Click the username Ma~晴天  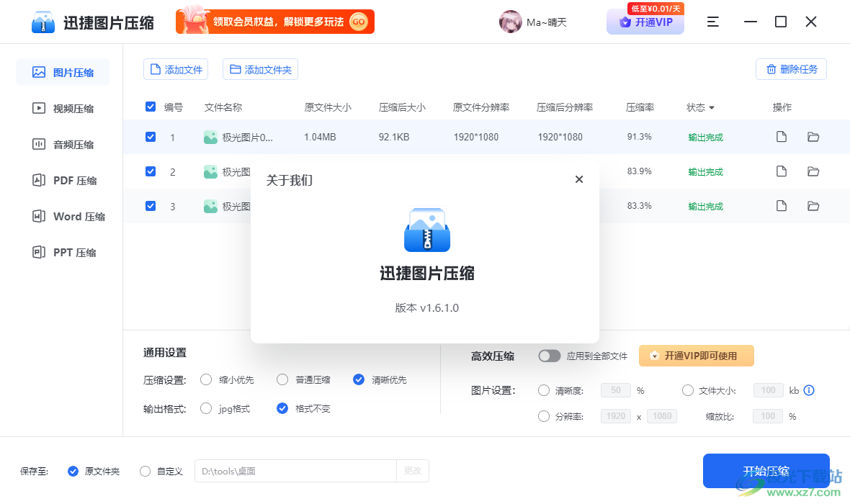547,22
